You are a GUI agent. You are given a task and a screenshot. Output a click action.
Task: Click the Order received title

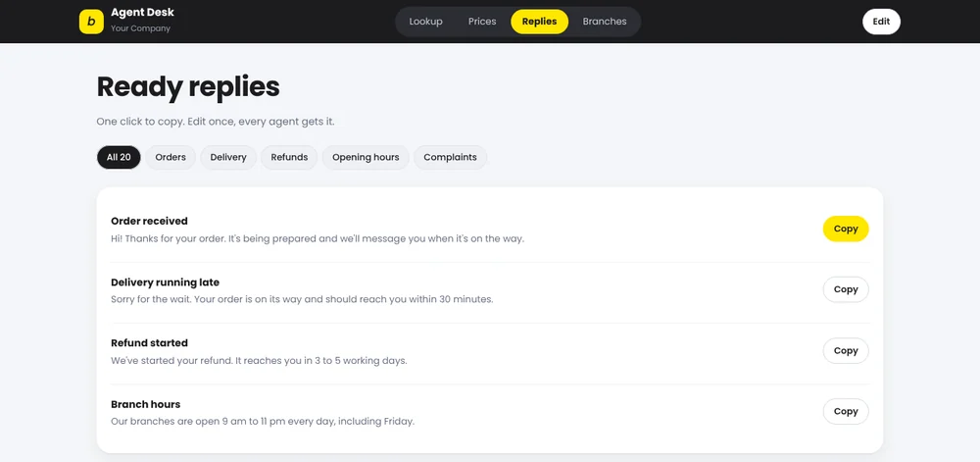[x=149, y=221]
